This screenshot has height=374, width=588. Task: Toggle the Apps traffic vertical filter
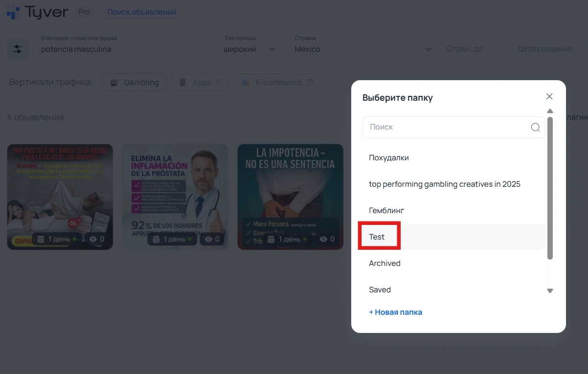click(200, 83)
